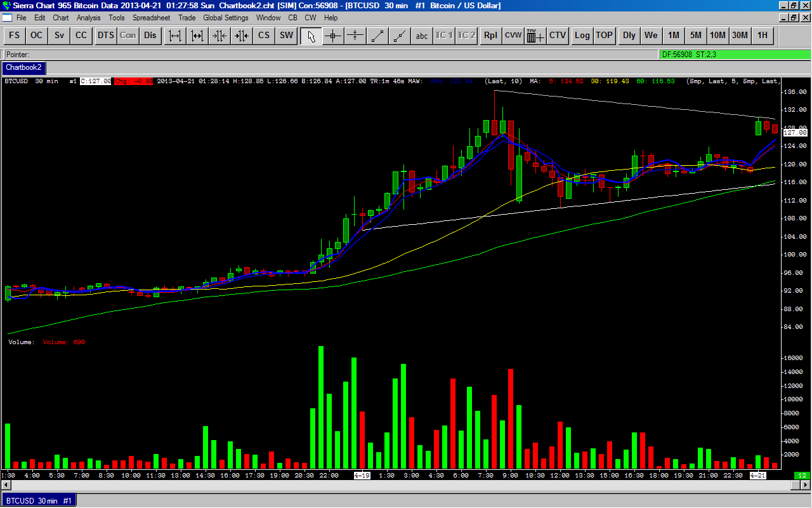Open the Global Settings menu

(x=226, y=18)
